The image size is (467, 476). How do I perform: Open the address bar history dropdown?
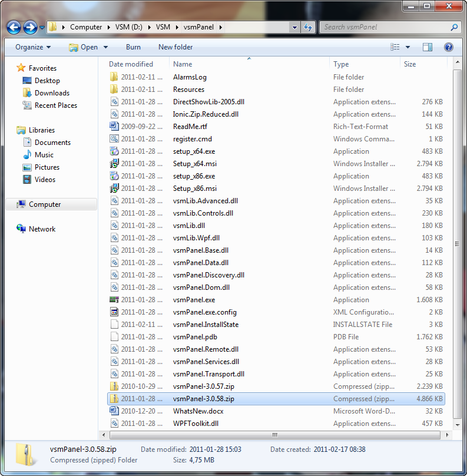coord(294,27)
